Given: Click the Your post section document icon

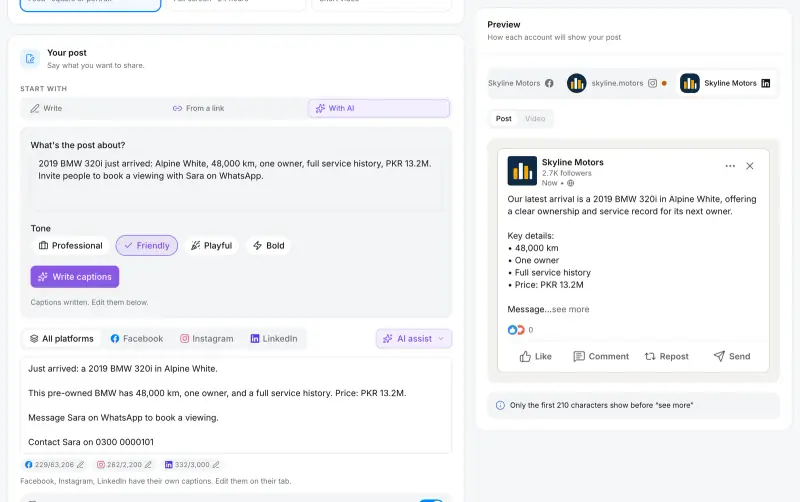Looking at the screenshot, I should [x=30, y=59].
